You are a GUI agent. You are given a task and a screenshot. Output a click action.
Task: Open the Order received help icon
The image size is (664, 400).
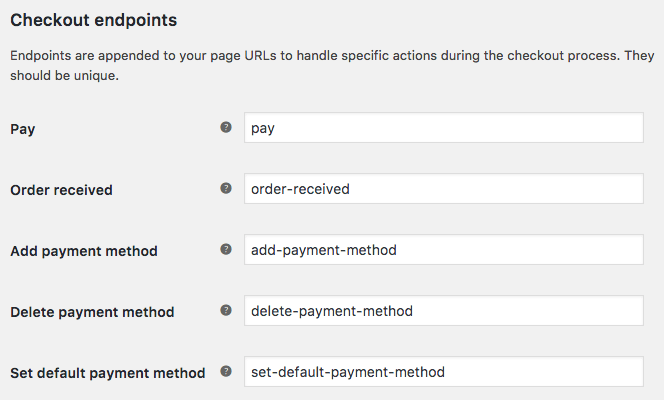pos(226,188)
